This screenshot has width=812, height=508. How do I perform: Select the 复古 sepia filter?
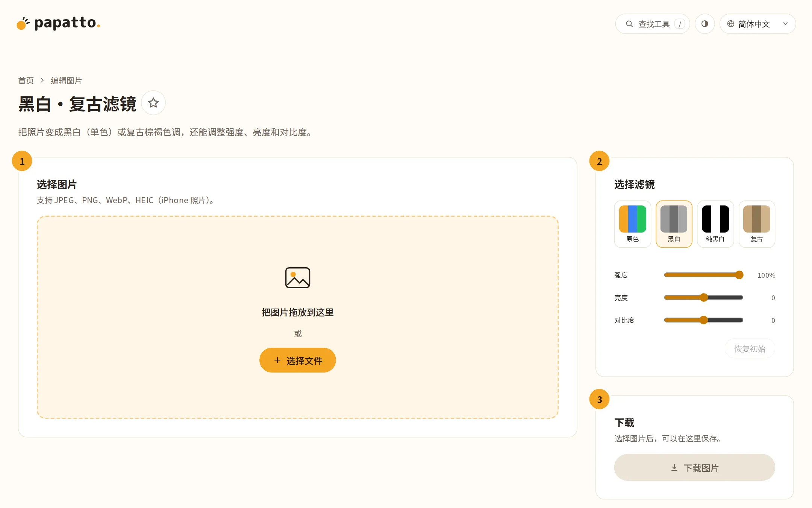tap(757, 224)
